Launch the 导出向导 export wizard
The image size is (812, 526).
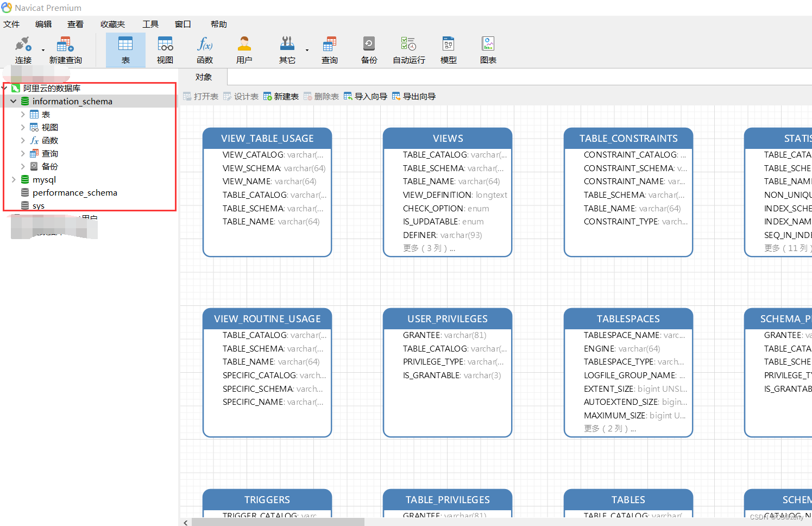pyautogui.click(x=414, y=96)
